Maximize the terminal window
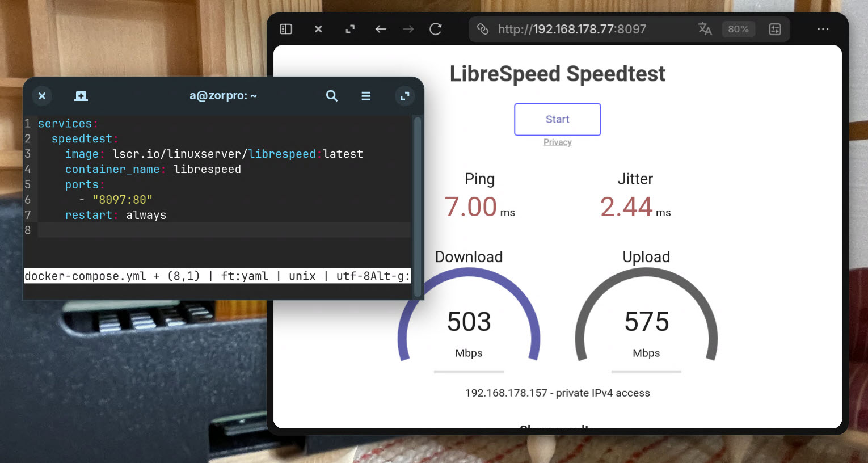This screenshot has height=463, width=868. [x=404, y=96]
